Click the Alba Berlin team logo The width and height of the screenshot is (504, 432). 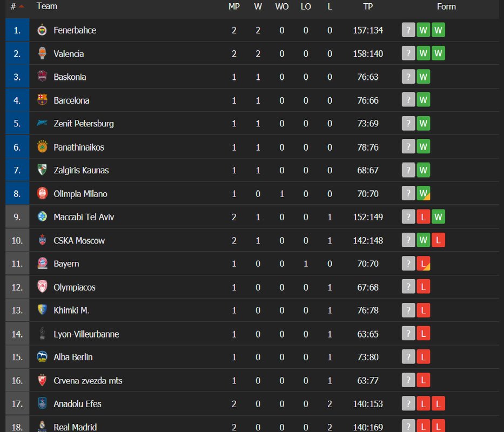(42, 357)
